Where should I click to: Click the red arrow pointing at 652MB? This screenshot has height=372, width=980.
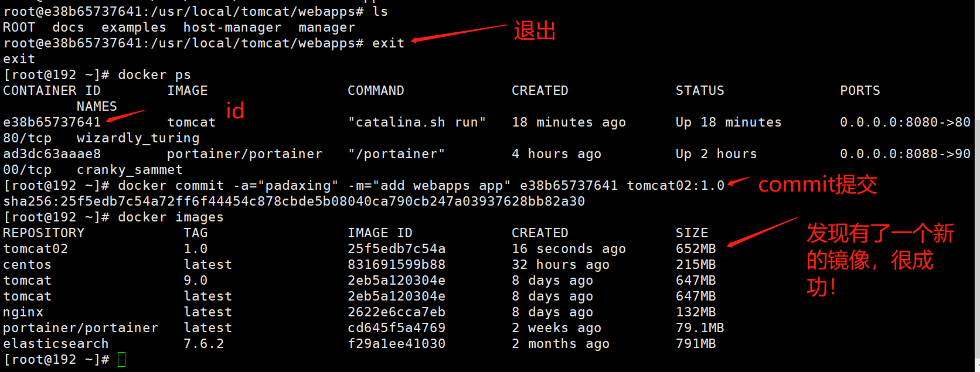click(761, 232)
